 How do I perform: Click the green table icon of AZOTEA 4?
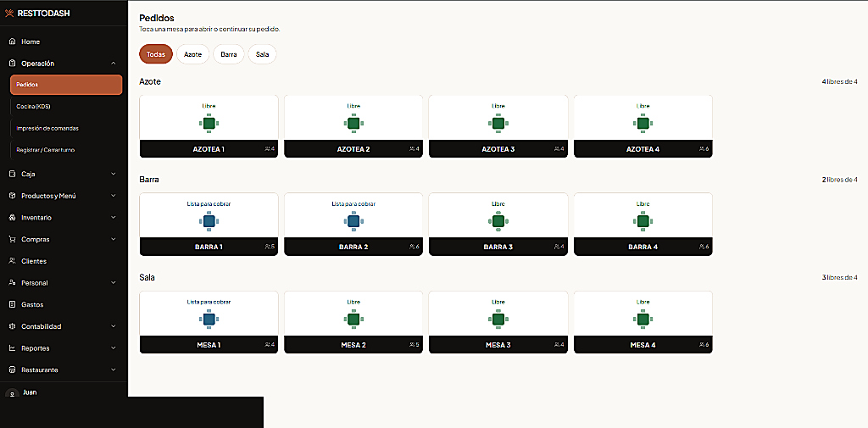click(643, 124)
